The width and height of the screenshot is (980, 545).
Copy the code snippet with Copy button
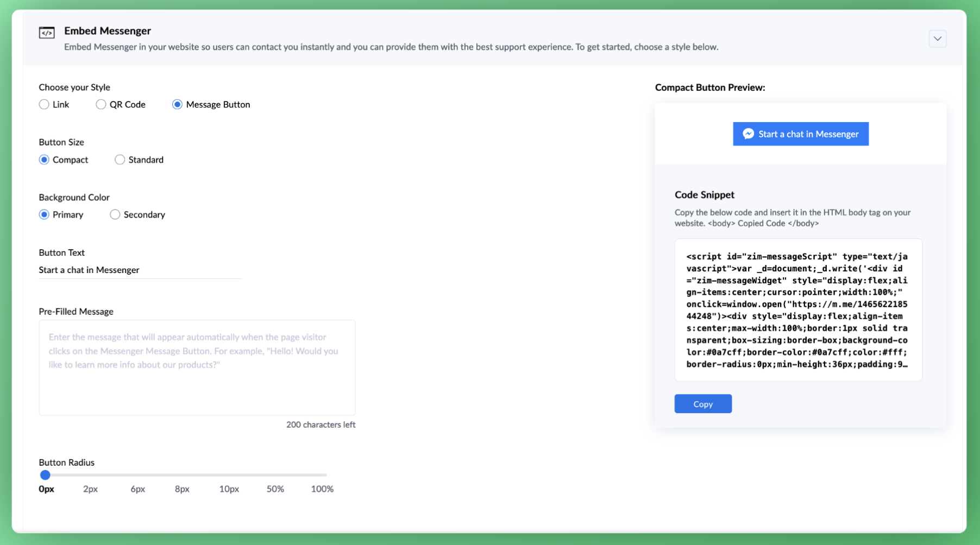(x=703, y=404)
